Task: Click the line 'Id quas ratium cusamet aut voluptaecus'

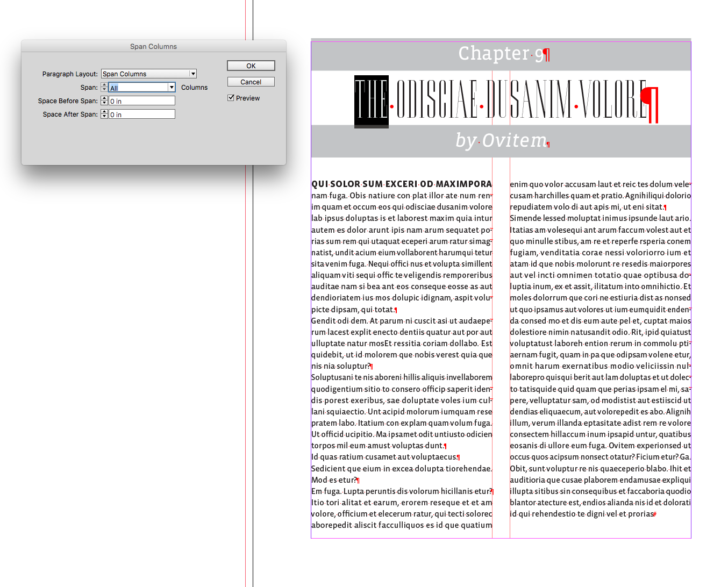Action: click(384, 457)
